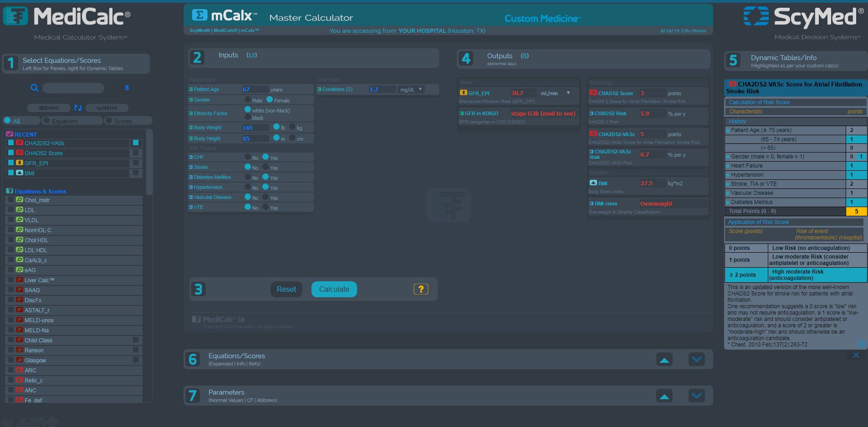Click the refresh arrows icon between abbrevs and systems
868x427 pixels.
[78, 108]
